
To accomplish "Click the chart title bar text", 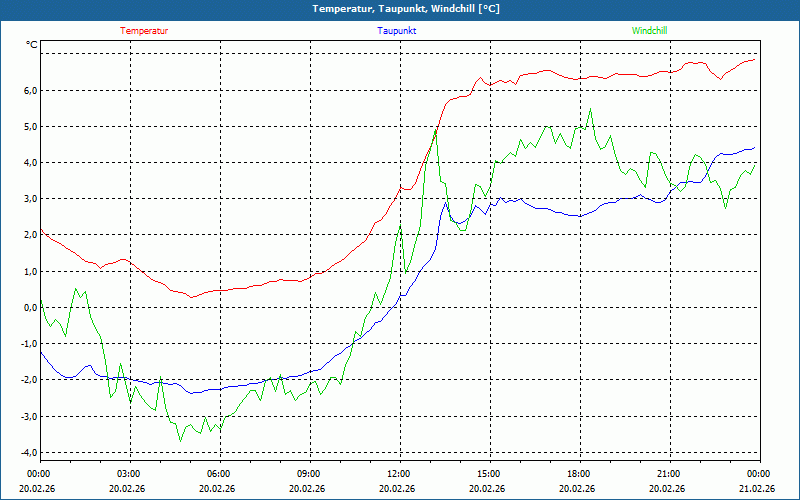I will [406, 9].
